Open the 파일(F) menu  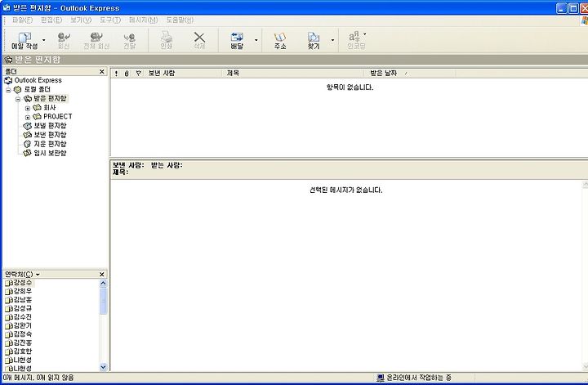pyautogui.click(x=23, y=20)
